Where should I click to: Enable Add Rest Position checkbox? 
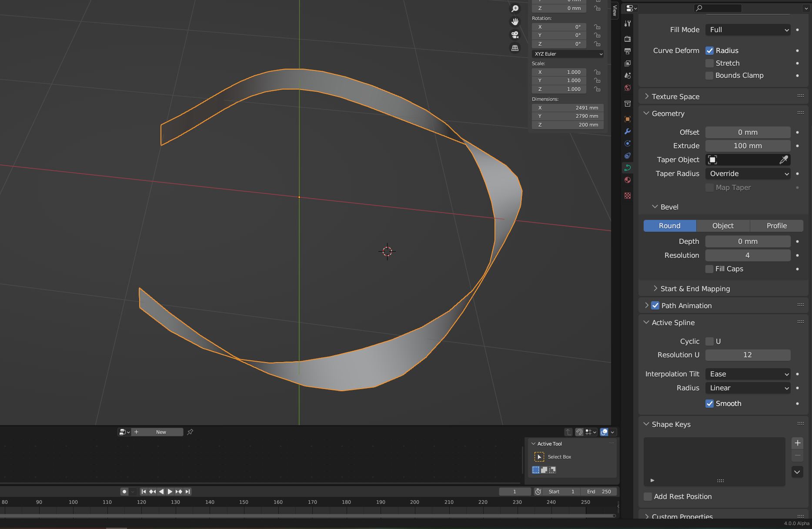coord(648,496)
